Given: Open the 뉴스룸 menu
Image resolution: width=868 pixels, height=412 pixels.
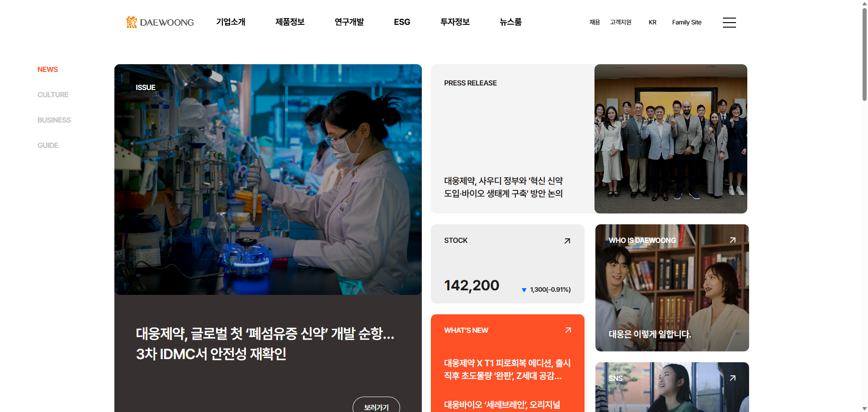Looking at the screenshot, I should pos(510,22).
